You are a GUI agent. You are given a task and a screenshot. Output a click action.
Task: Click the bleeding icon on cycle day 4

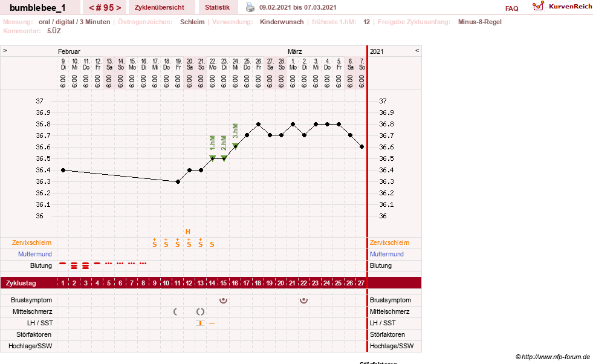97,264
